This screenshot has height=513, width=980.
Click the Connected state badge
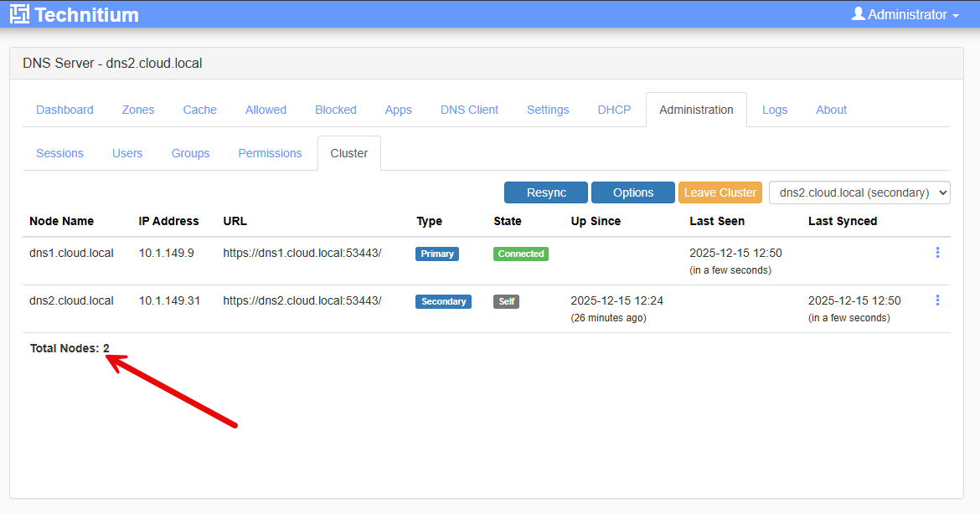click(x=521, y=254)
